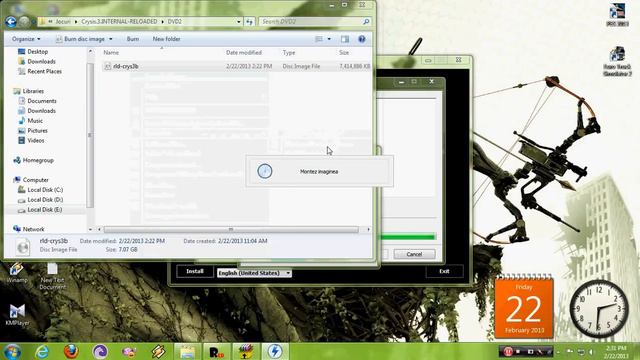Sort by the Type column header
Screen dimensions: 640x360
click(x=289, y=53)
